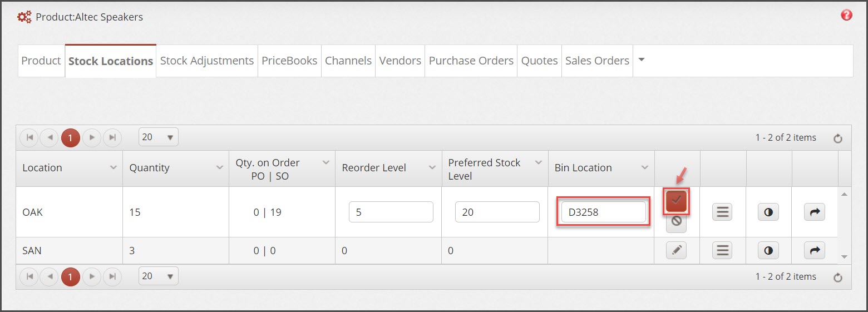Screen dimensions: 868x312
Task: Switch to the Channels tab
Action: click(x=348, y=61)
